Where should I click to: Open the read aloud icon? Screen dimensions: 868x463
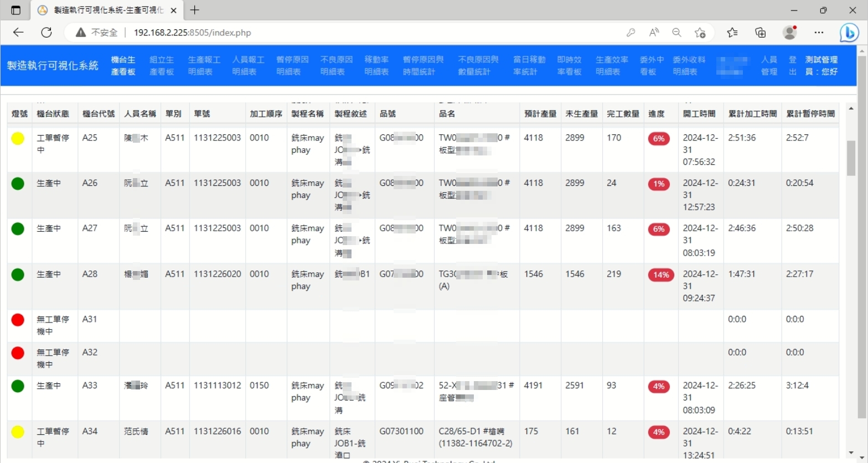point(654,33)
